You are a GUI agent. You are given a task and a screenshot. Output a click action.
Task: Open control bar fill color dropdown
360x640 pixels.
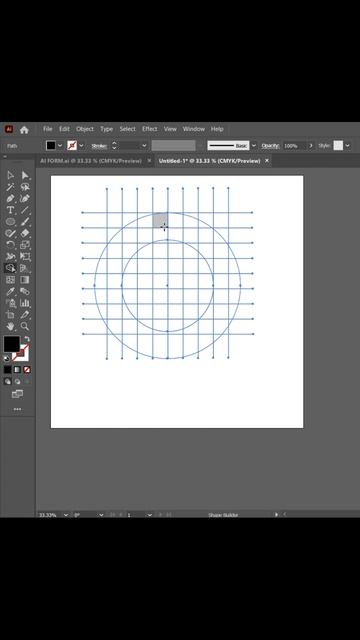[x=60, y=145]
